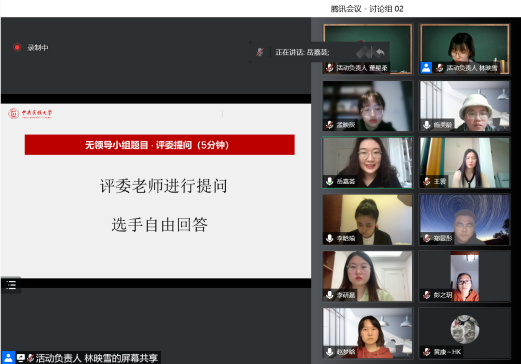The width and height of the screenshot is (521, 364).
Task: Click the 中央民族大学 logo on the slide
Action: click(30, 113)
